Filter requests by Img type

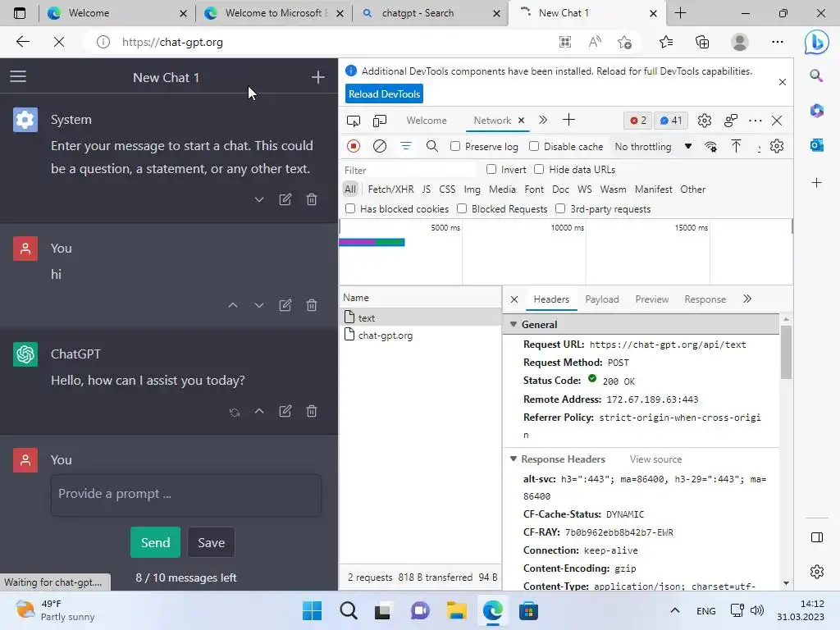[x=472, y=189]
